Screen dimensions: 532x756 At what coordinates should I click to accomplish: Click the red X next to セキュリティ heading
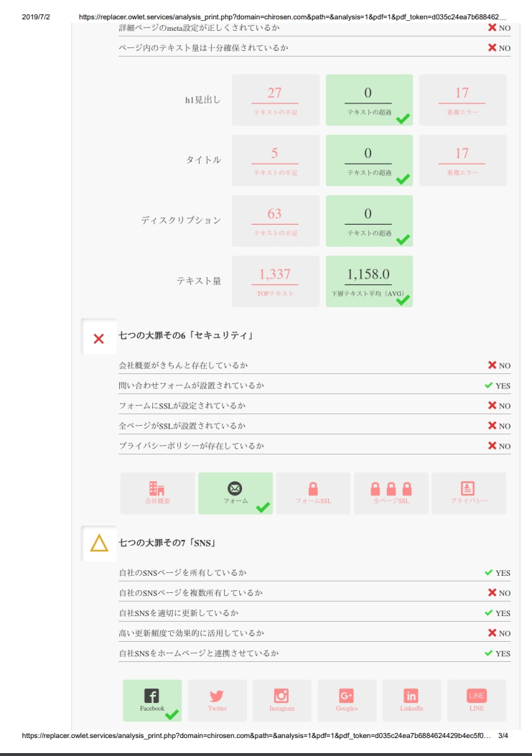(99, 338)
